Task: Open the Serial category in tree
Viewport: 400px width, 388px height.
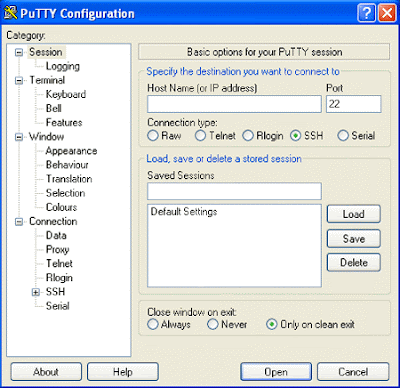Action: point(57,306)
